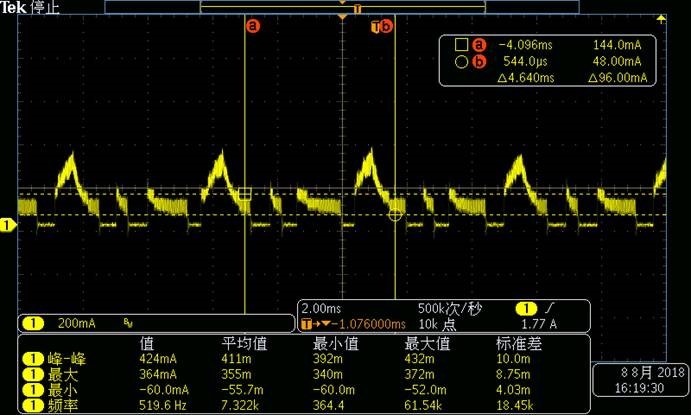Image resolution: width=691 pixels, height=415 pixels.
Task: Click the rising edge trigger slope icon
Action: pyautogui.click(x=550, y=308)
